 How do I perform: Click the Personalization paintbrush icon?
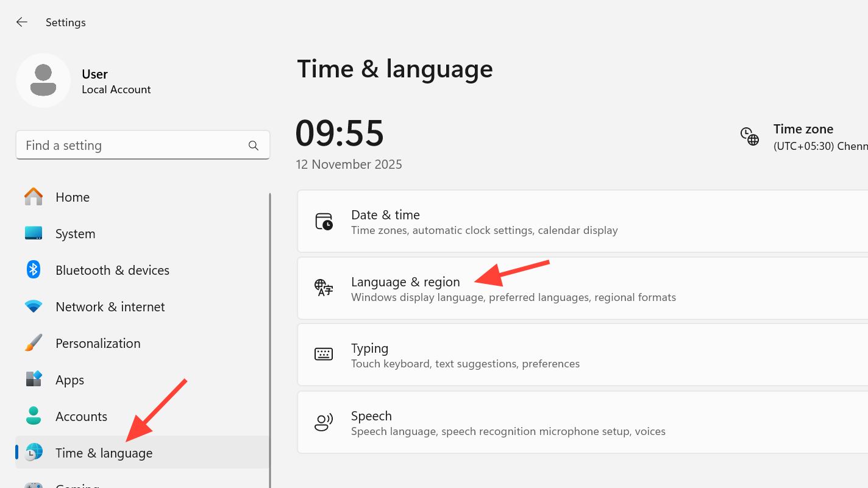pyautogui.click(x=34, y=342)
